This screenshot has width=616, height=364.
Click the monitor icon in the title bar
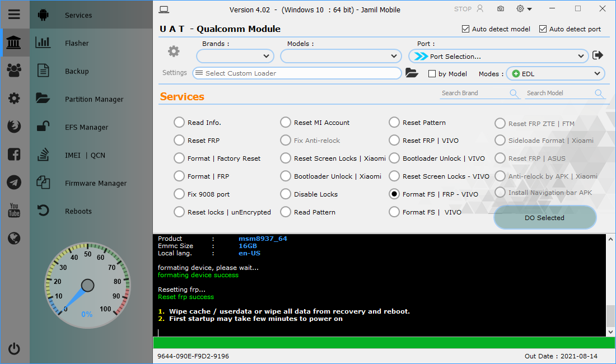point(164,10)
